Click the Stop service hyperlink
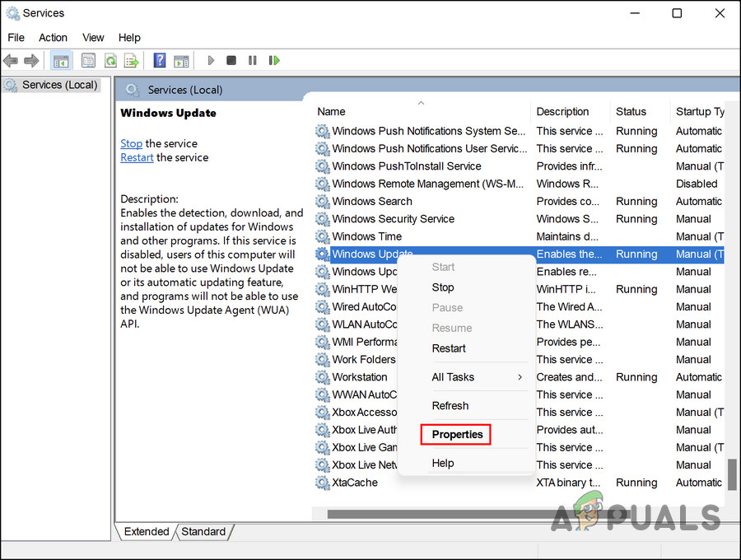Image resolution: width=741 pixels, height=560 pixels. pyautogui.click(x=131, y=143)
